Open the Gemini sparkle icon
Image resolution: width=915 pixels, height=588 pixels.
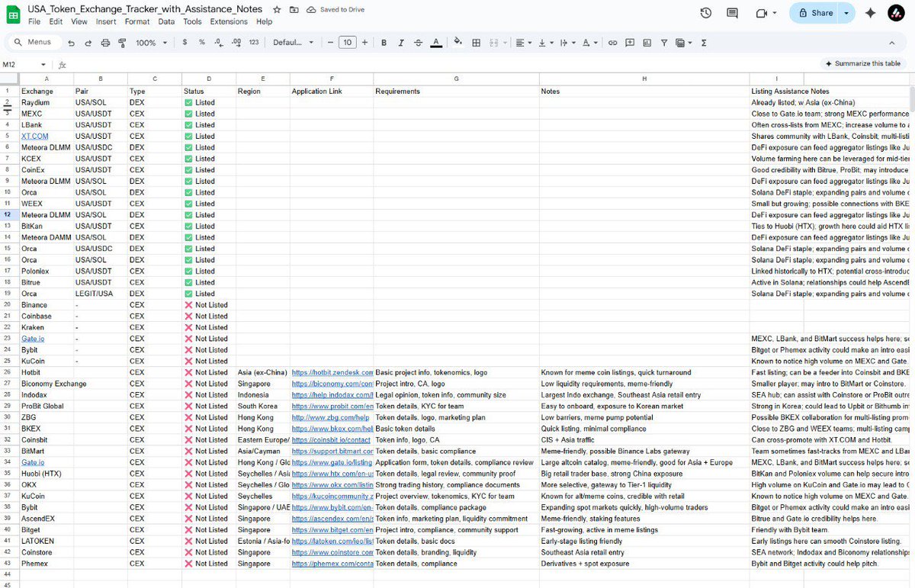coord(870,13)
